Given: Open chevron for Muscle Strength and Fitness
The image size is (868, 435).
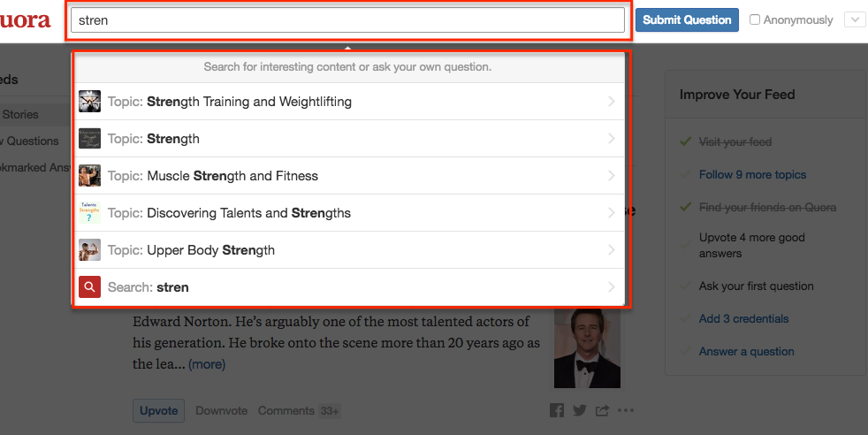Looking at the screenshot, I should 611,175.
